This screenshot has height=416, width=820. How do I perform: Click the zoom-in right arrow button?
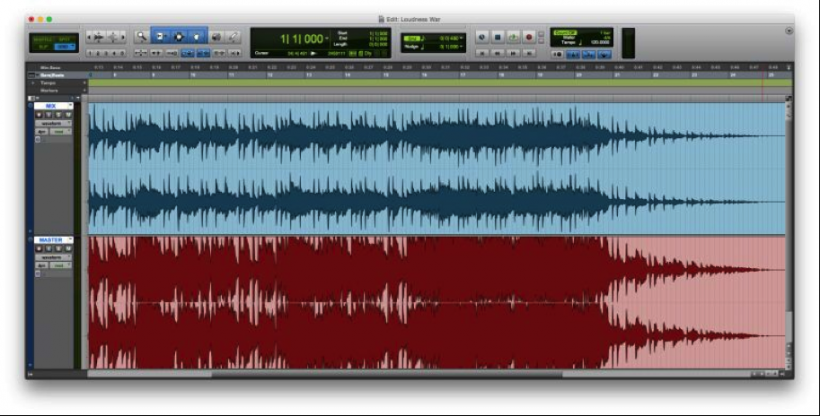[x=123, y=37]
